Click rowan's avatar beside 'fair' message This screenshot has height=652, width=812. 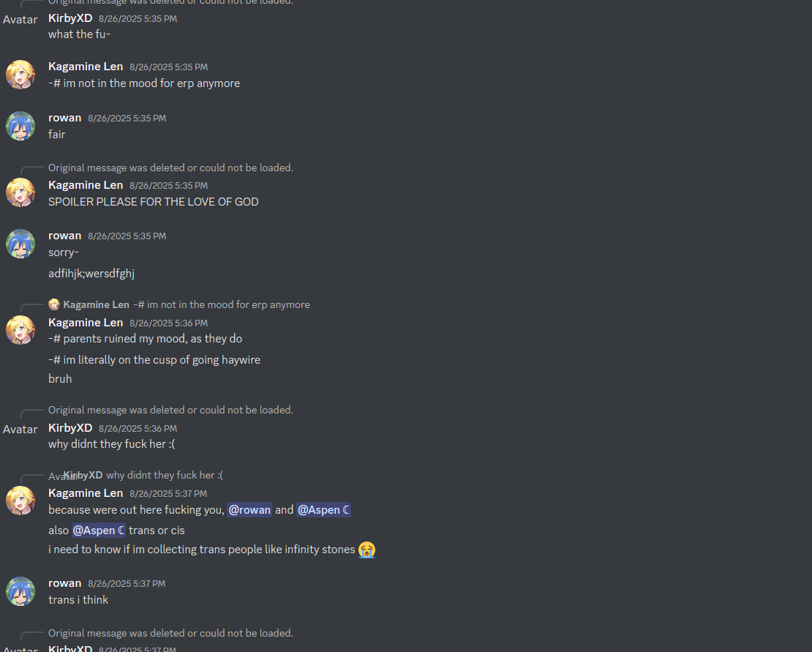[x=20, y=126]
